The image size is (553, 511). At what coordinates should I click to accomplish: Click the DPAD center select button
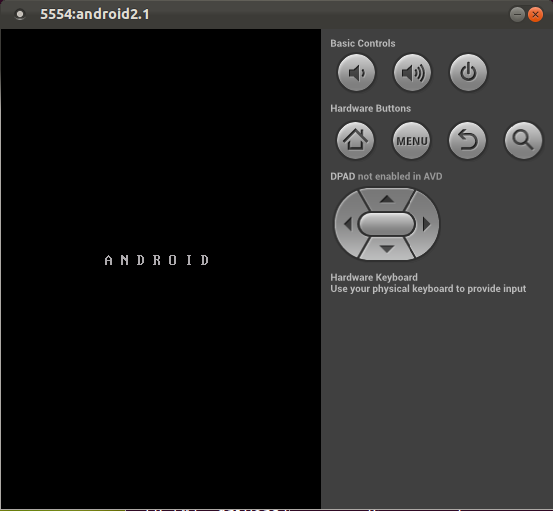[x=387, y=224]
